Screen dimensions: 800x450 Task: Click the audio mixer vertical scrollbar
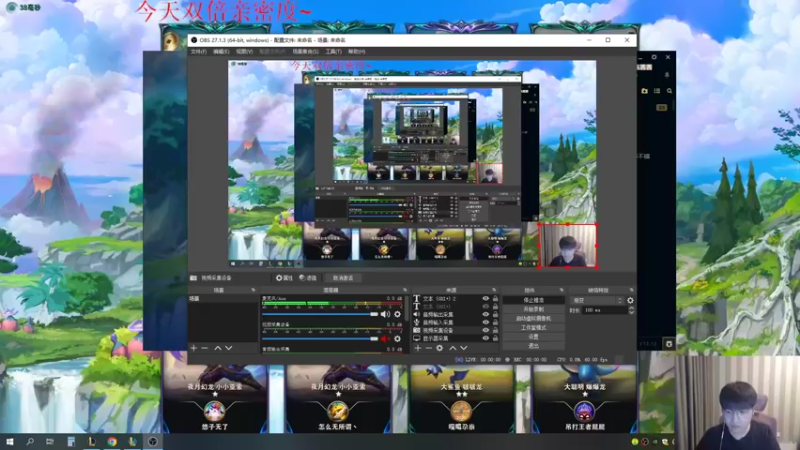[408, 311]
